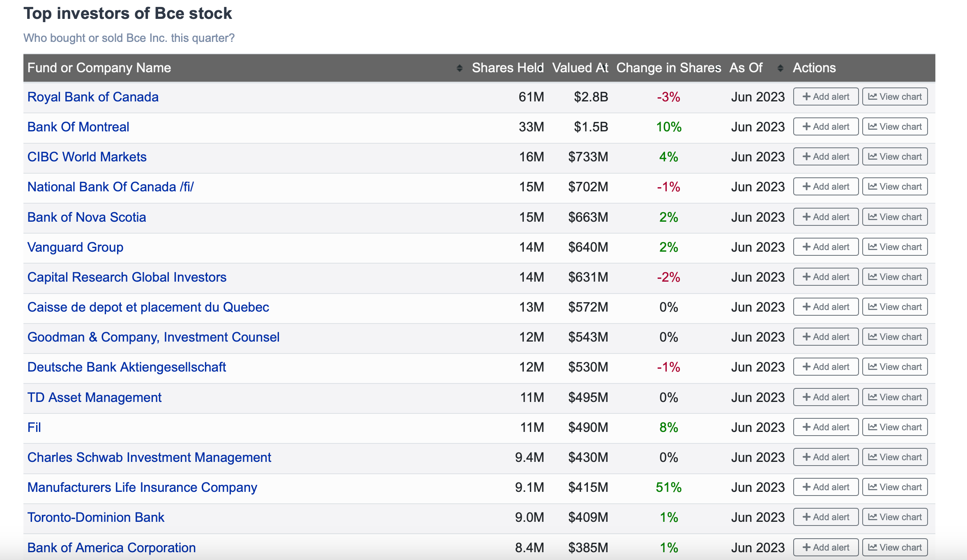Sort by the As Of column arrows
The width and height of the screenshot is (967, 560).
point(780,68)
